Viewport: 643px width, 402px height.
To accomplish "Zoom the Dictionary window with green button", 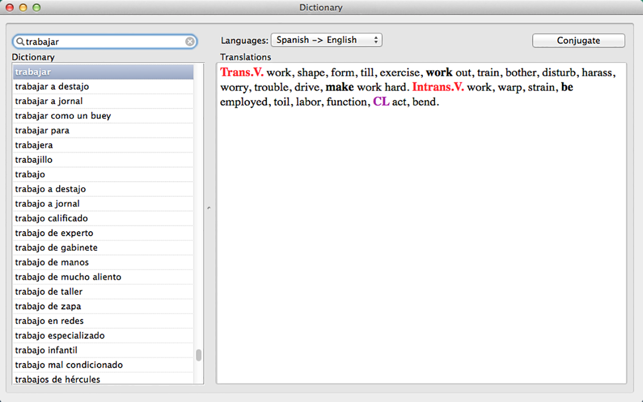I will tap(36, 7).
